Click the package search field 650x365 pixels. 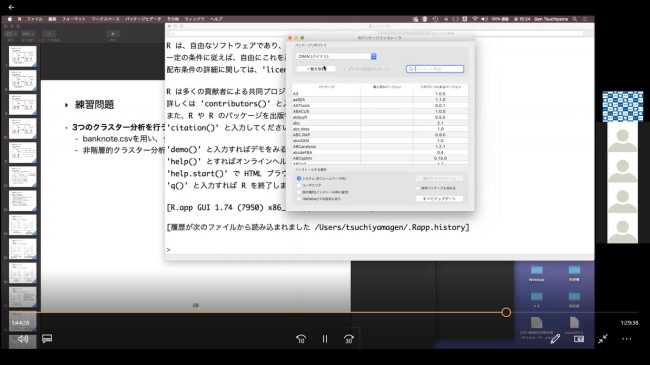click(x=435, y=69)
